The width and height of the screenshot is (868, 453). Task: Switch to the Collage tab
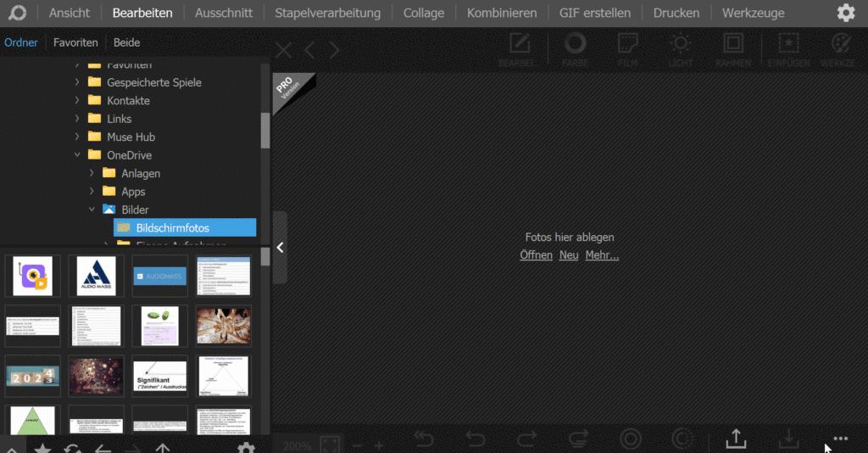click(x=424, y=13)
